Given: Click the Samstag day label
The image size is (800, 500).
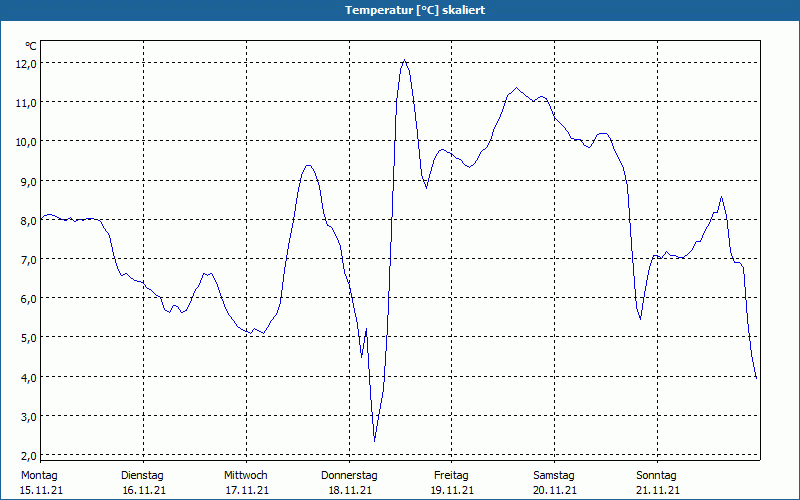Looking at the screenshot, I should coord(554,476).
